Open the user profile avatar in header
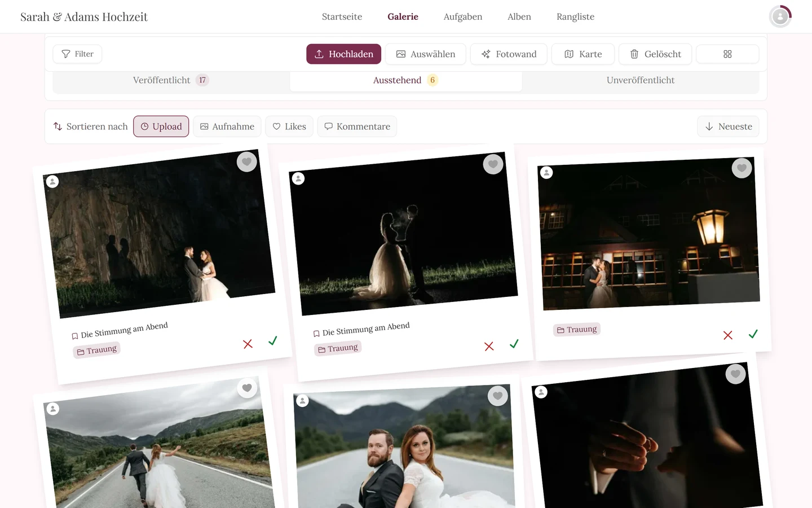812x508 pixels. click(x=780, y=16)
